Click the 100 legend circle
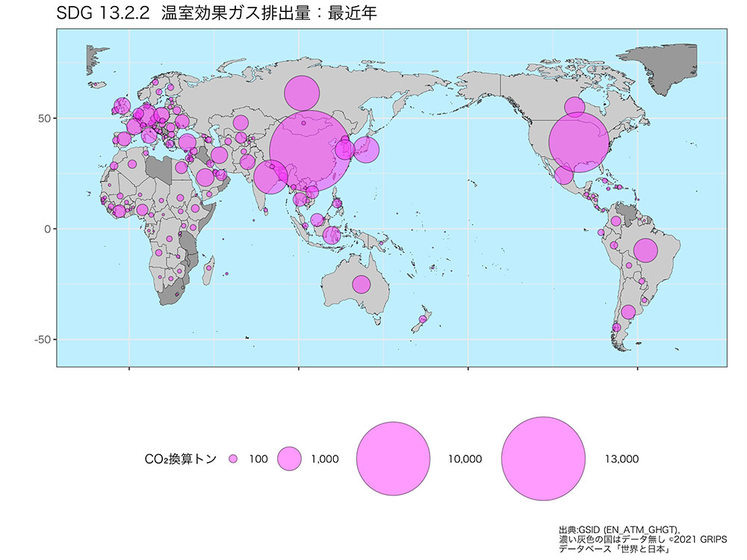The width and height of the screenshot is (747, 560). pos(233,459)
